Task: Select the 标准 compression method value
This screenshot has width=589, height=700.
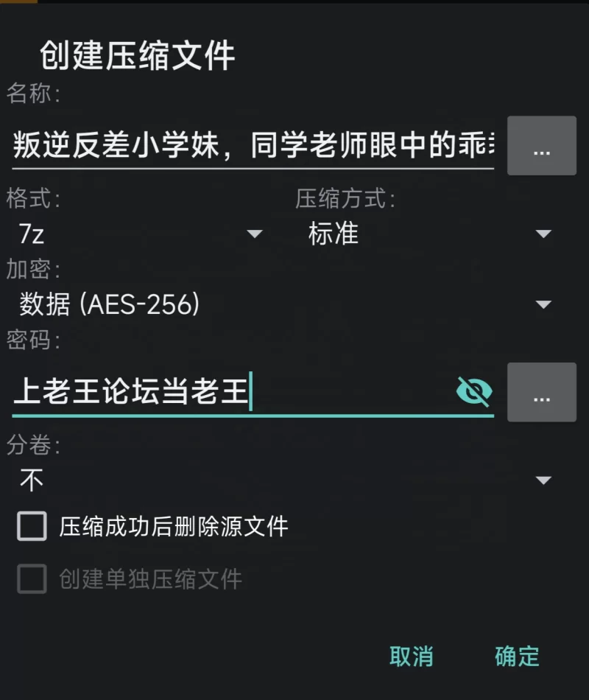Action: (334, 234)
